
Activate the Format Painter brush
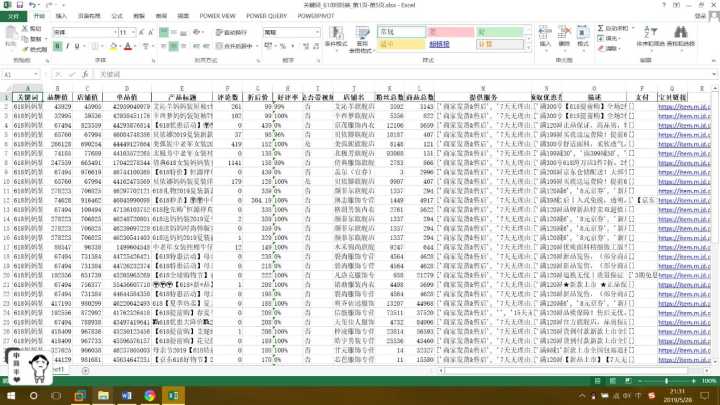coord(34,49)
